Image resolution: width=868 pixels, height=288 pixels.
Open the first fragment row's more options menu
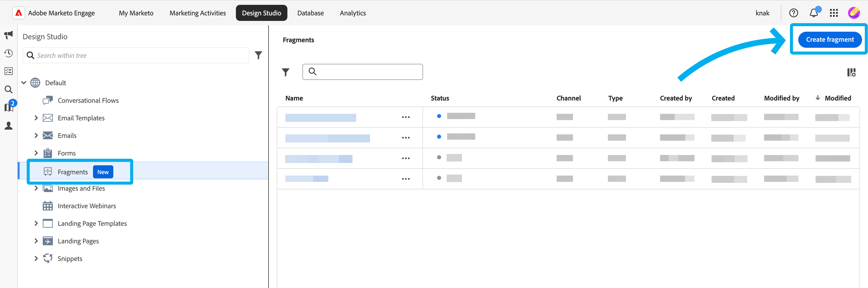tap(406, 117)
